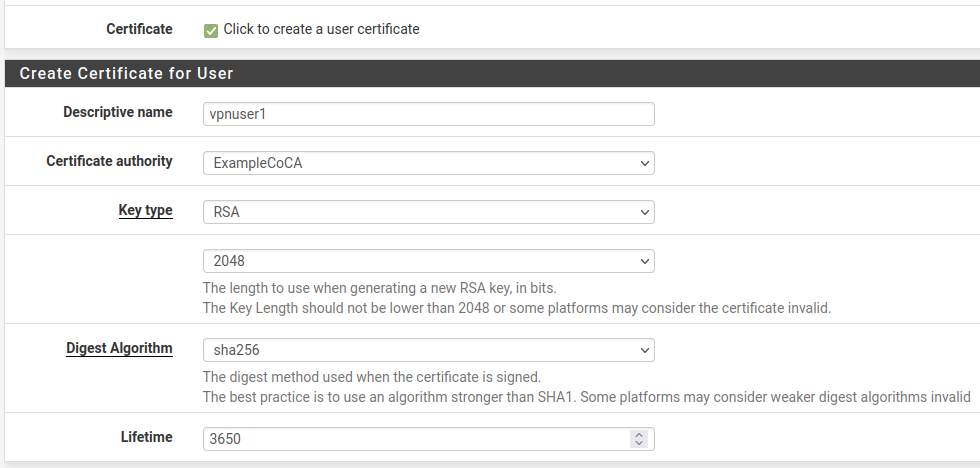Open the Digest Algorithm dropdown showing sha256
This screenshot has width=980, height=468.
click(x=428, y=350)
